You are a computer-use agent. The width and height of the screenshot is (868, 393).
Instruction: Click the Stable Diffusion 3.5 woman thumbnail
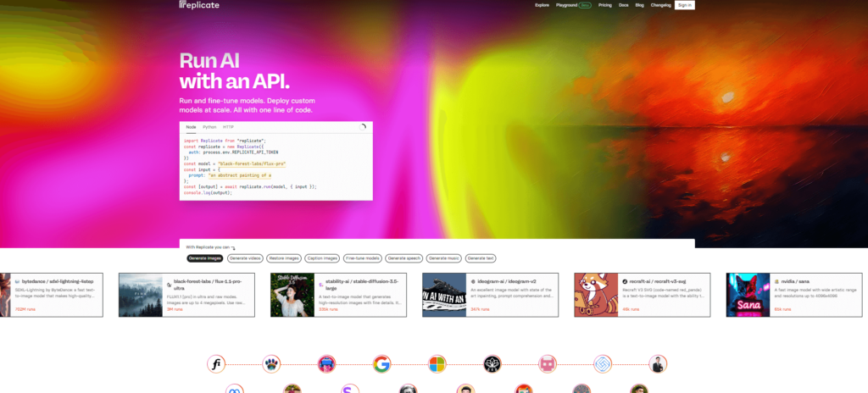(292, 295)
